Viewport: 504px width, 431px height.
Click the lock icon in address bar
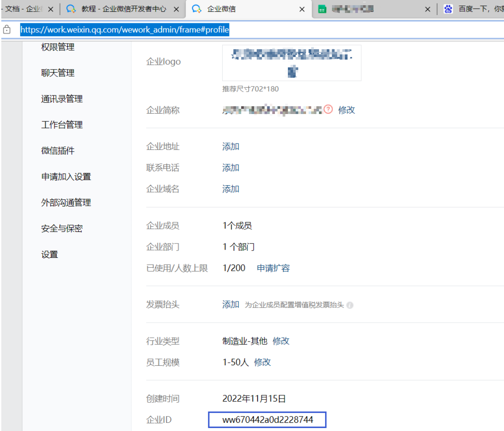pos(7,29)
